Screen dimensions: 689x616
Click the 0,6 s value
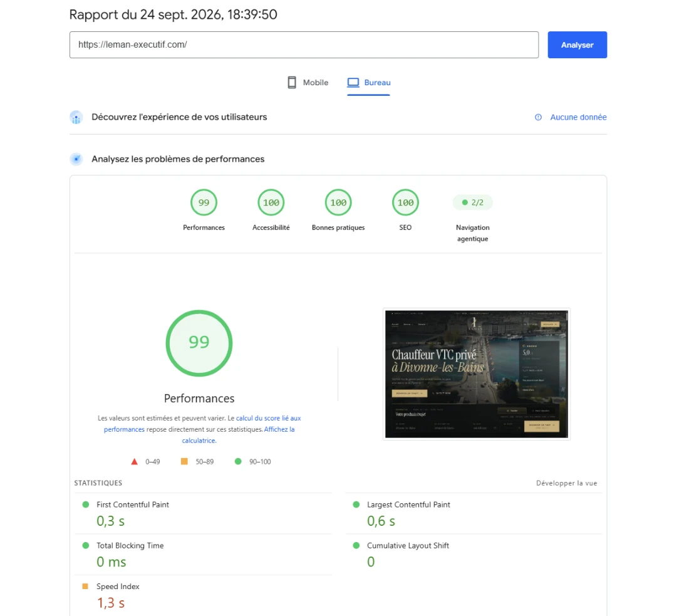click(x=381, y=521)
